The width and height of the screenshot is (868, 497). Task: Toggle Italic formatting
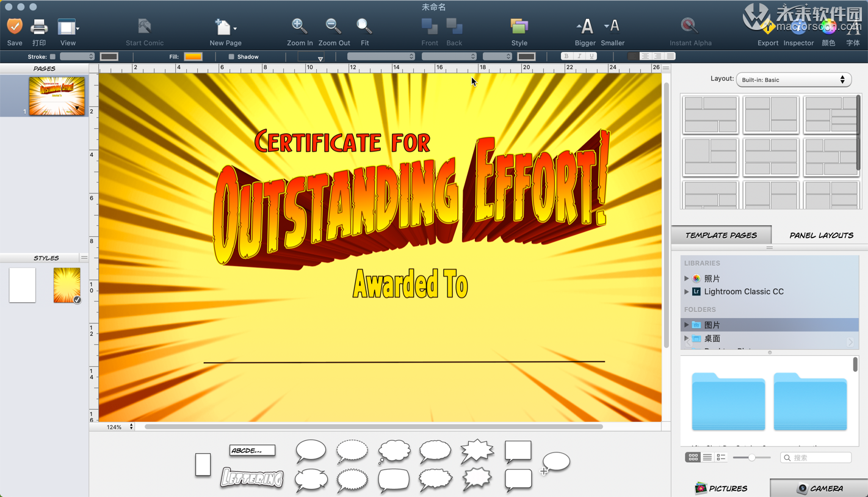[x=579, y=56]
